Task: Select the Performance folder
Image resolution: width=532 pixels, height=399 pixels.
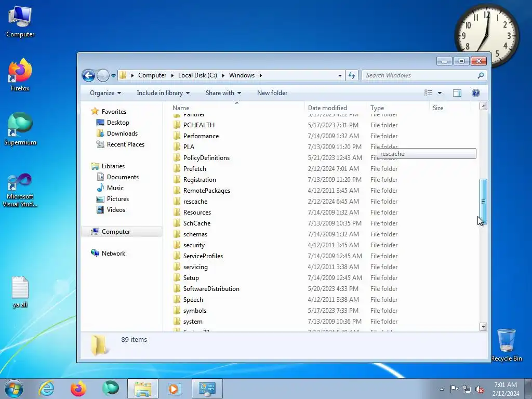Action: (x=201, y=136)
